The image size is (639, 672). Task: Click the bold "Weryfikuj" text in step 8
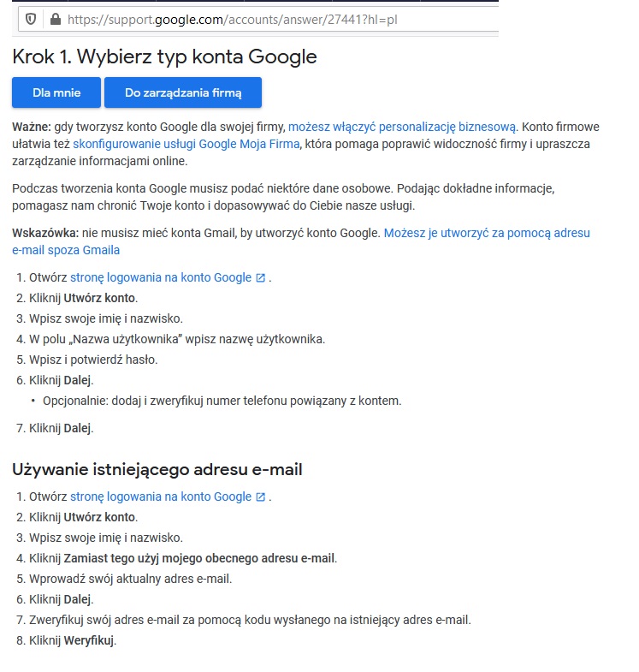click(89, 640)
